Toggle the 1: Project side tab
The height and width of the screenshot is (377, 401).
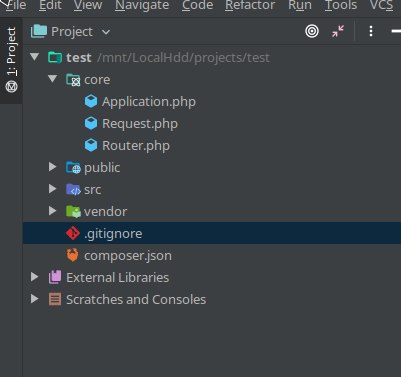click(x=11, y=60)
